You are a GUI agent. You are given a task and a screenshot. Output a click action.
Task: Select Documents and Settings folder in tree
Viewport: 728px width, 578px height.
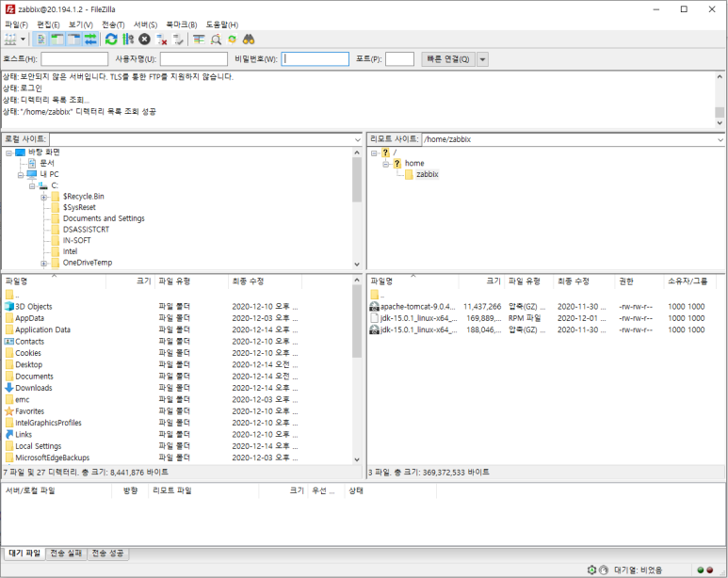coord(104,218)
